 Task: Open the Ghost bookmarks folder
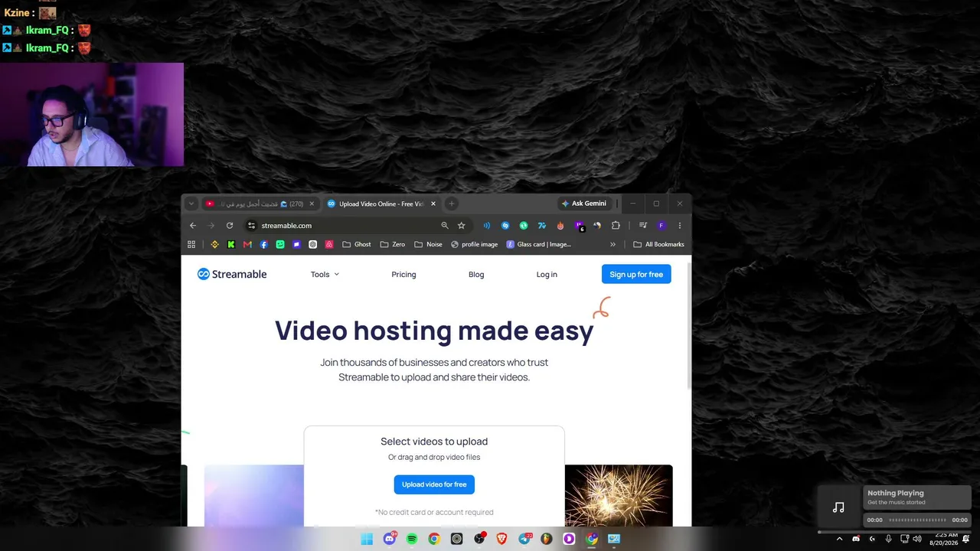point(357,244)
